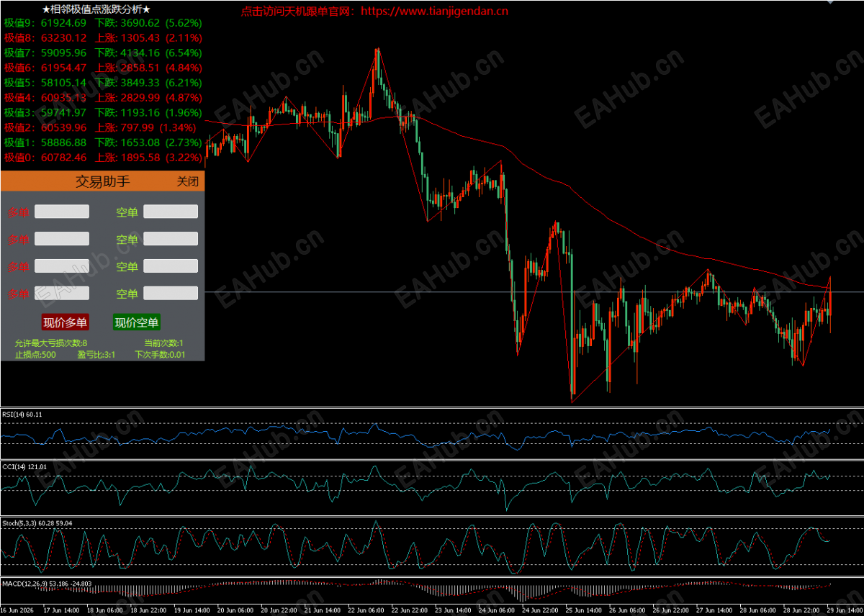
Task: Focus the third 多单 input field
Action: point(62,266)
